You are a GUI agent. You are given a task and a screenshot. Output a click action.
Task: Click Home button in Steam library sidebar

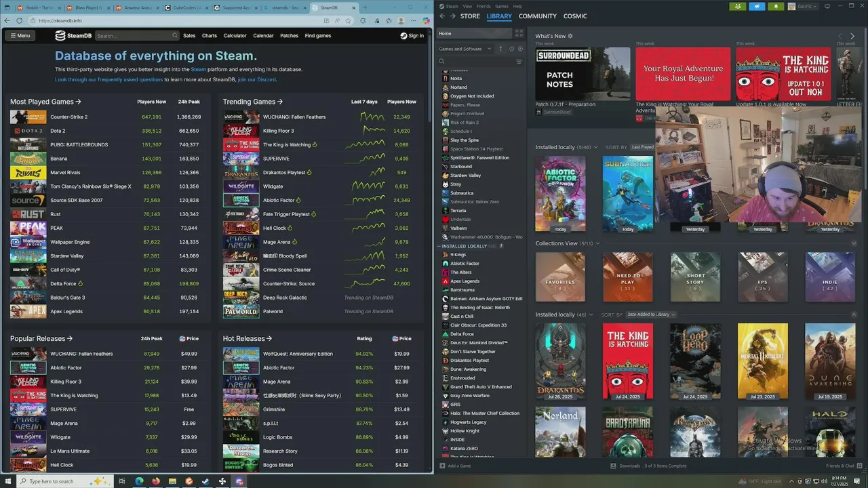click(475, 33)
